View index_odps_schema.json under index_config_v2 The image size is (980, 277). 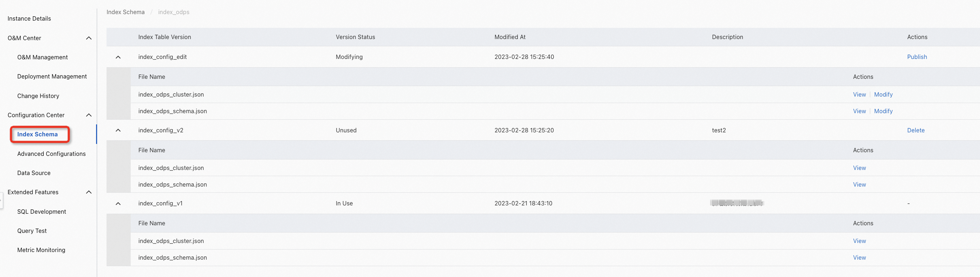tap(859, 185)
